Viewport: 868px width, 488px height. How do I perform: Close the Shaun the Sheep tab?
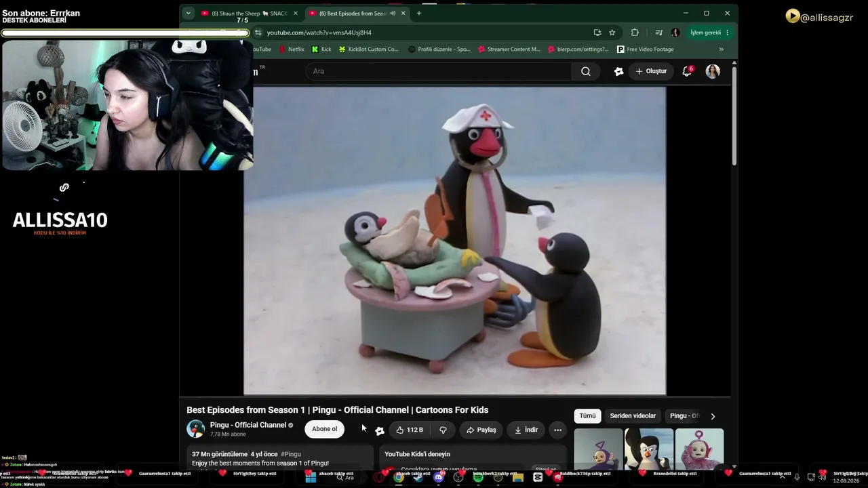(296, 13)
